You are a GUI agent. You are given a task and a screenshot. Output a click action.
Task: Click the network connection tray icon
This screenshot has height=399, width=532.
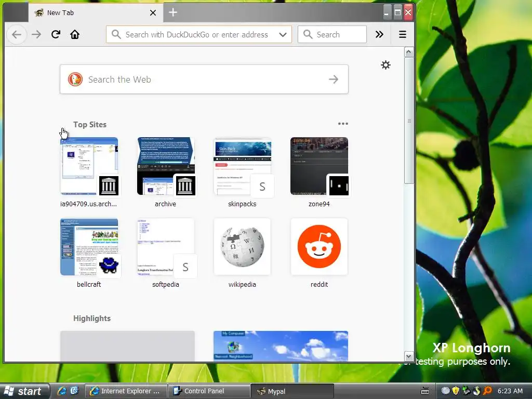pyautogui.click(x=466, y=391)
